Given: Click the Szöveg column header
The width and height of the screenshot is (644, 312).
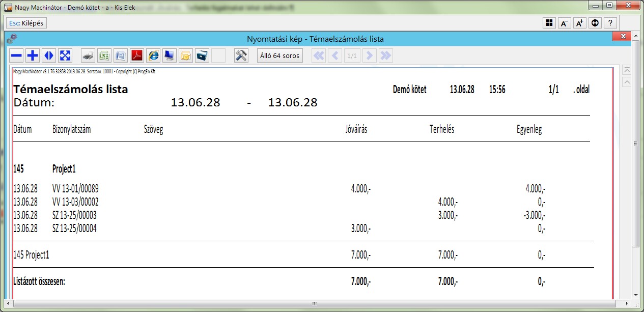Looking at the screenshot, I should point(154,130).
